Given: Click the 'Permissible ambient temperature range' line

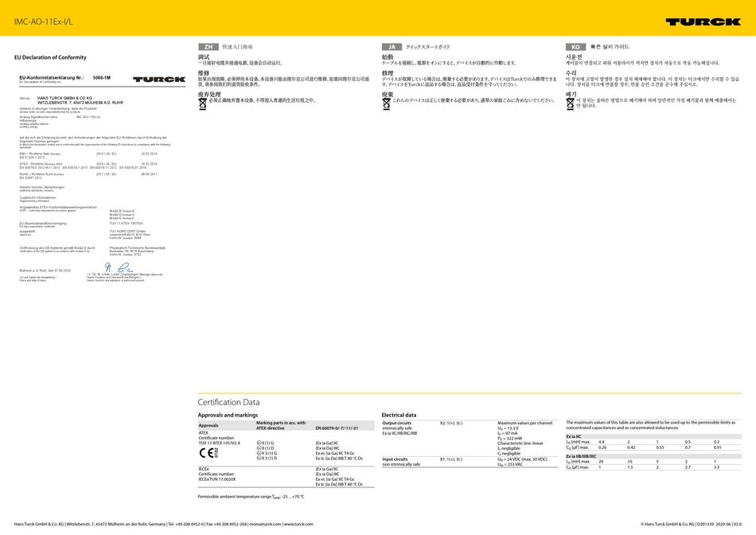Looking at the screenshot, I should click(251, 497).
